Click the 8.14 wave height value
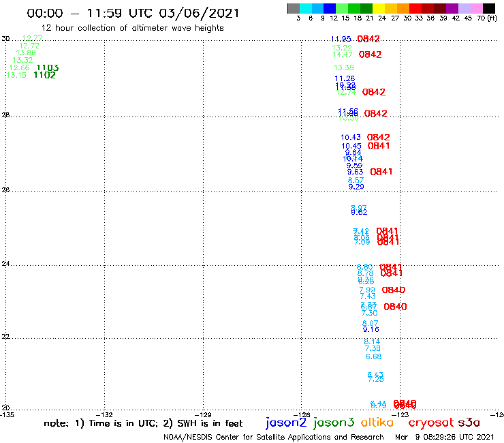Image resolution: width=504 pixels, height=443 pixels. (372, 341)
